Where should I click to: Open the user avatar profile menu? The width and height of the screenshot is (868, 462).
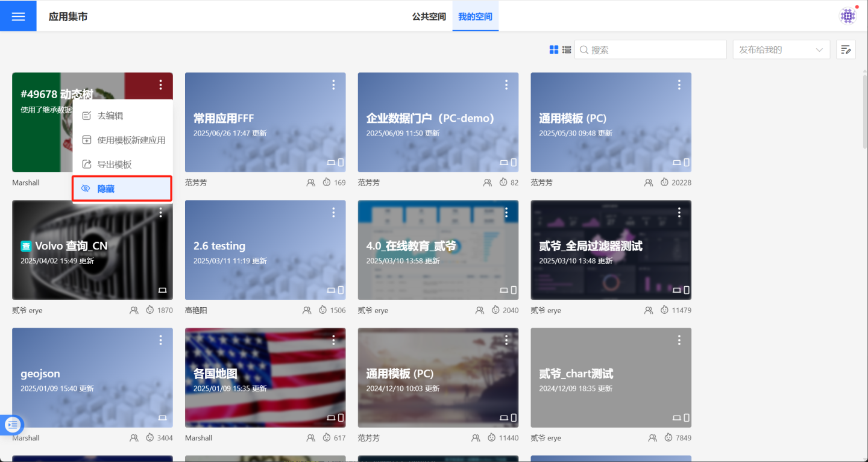(848, 16)
